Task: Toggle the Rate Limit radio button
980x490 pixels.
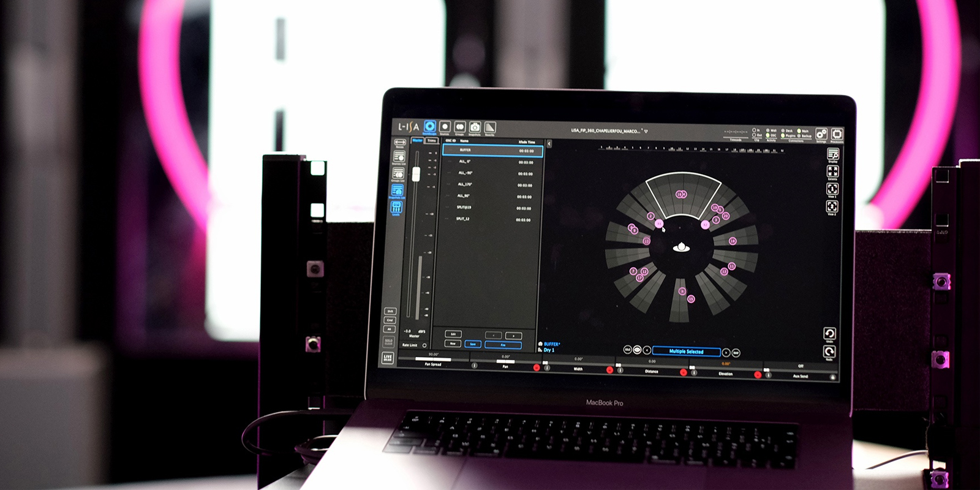Action: click(424, 345)
